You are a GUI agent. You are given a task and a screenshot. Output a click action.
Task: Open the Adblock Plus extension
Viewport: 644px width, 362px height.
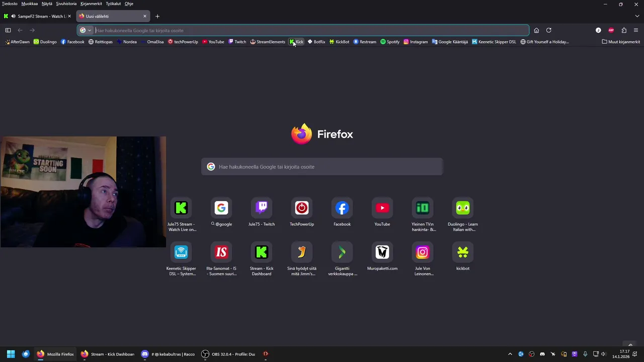point(611,30)
